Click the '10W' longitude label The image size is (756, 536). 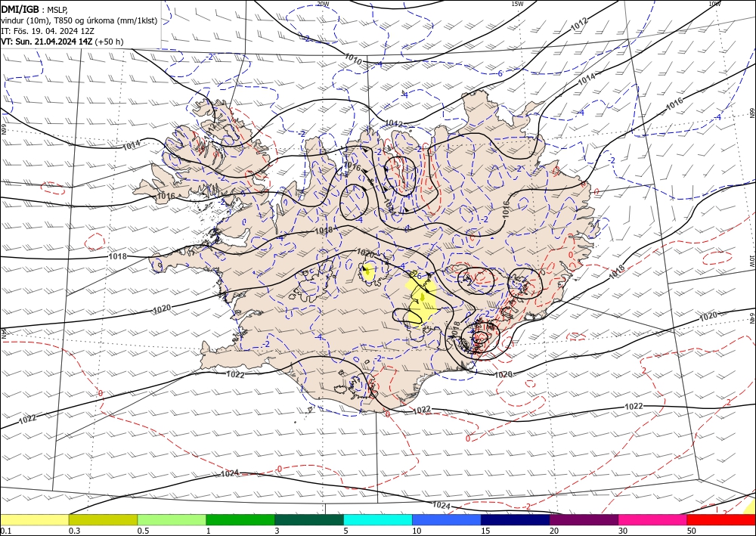click(714, 4)
